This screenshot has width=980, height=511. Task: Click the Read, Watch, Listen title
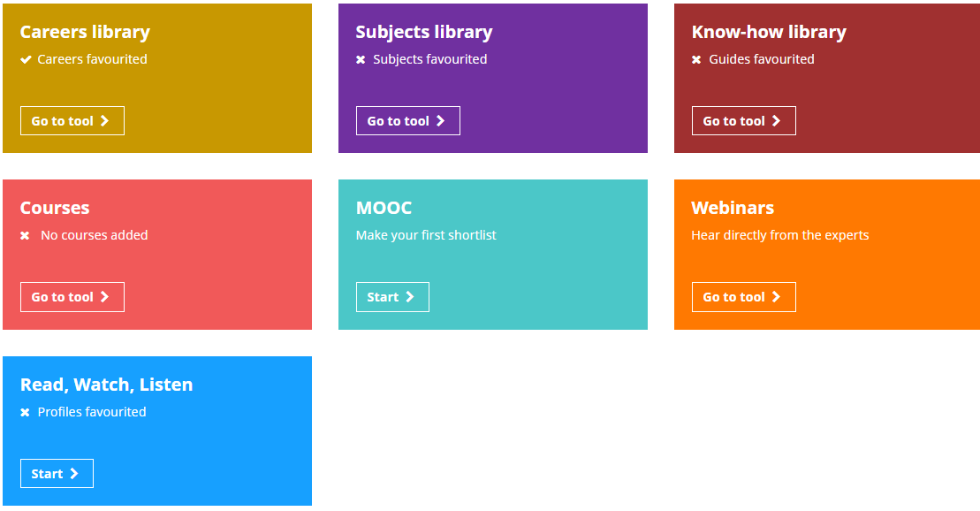tap(106, 385)
